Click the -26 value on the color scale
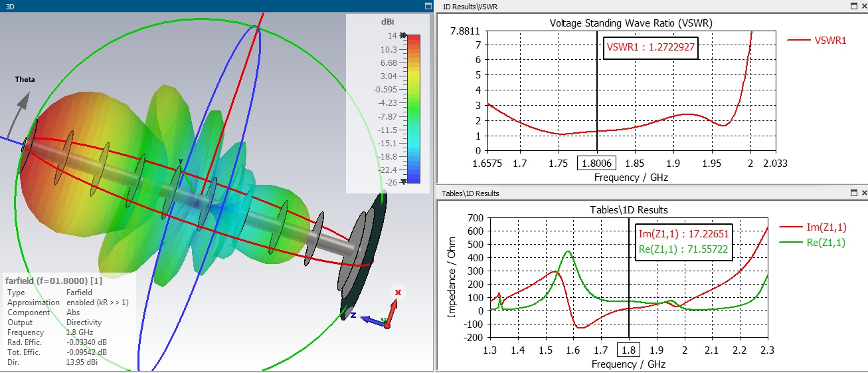 click(x=391, y=182)
